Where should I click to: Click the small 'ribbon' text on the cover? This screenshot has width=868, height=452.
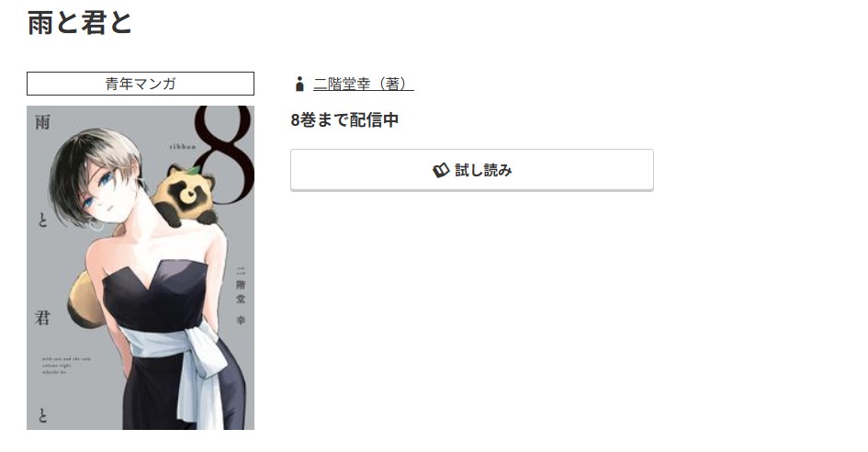(x=183, y=146)
